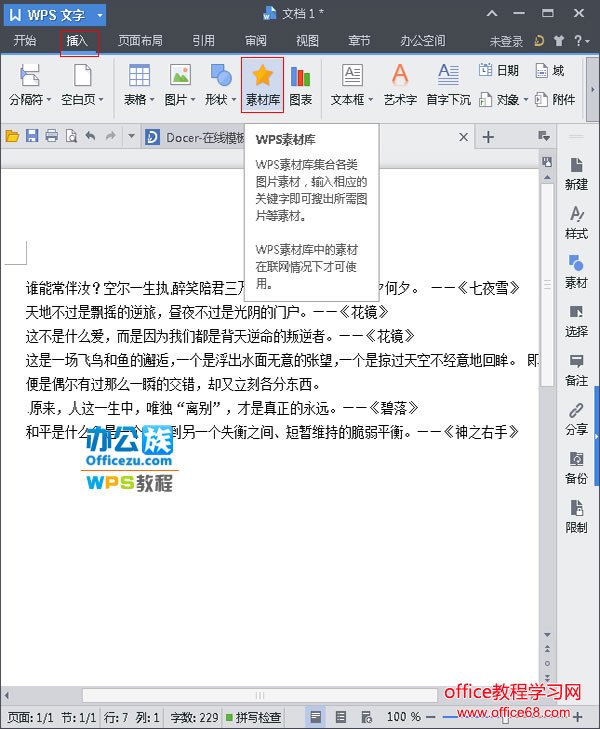
Task: Insert 艺术字 word art
Action: 400,85
